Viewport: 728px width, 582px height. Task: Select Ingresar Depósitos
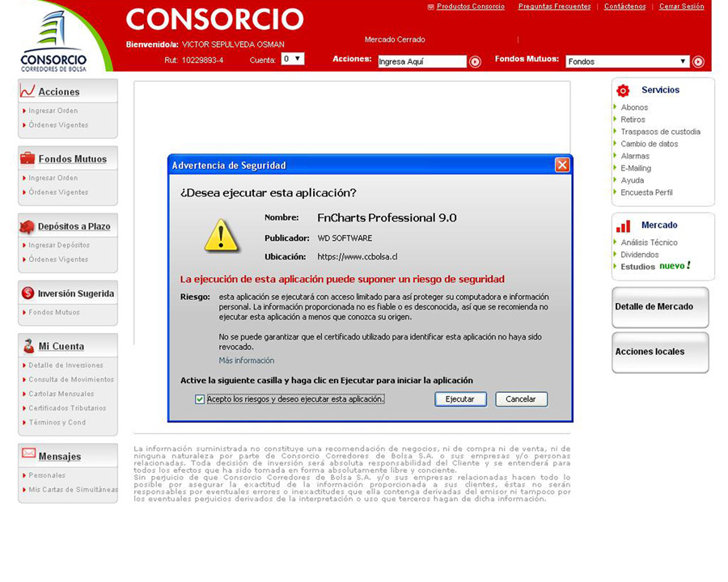(59, 245)
